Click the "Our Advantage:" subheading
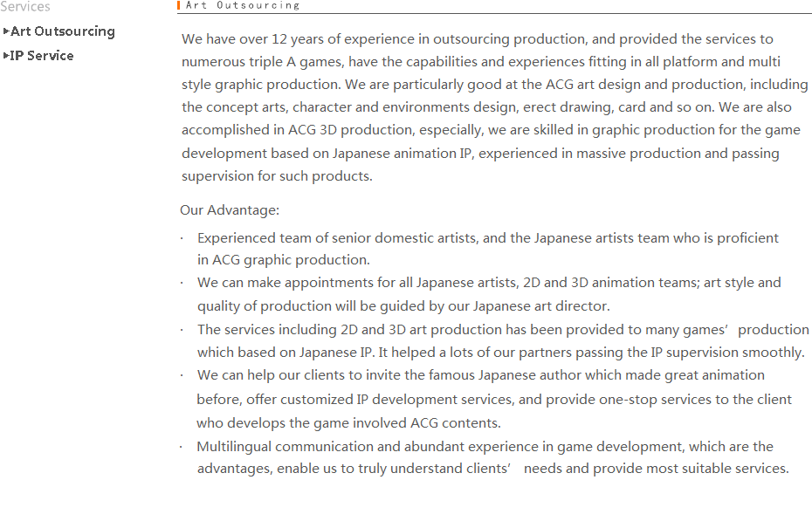Image resolution: width=812 pixels, height=521 pixels. [x=230, y=210]
